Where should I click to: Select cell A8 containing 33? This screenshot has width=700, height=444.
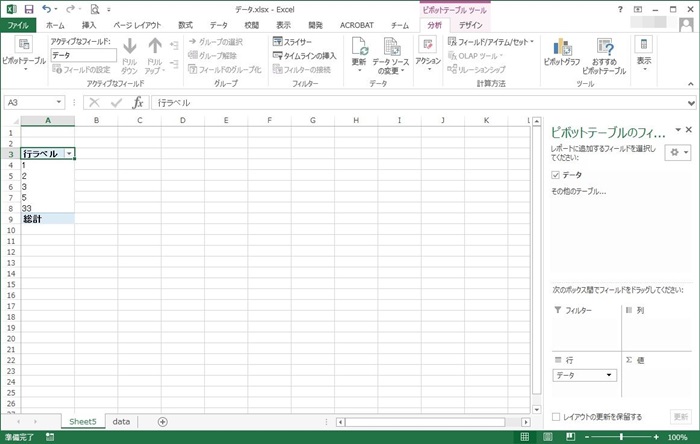tap(48, 208)
